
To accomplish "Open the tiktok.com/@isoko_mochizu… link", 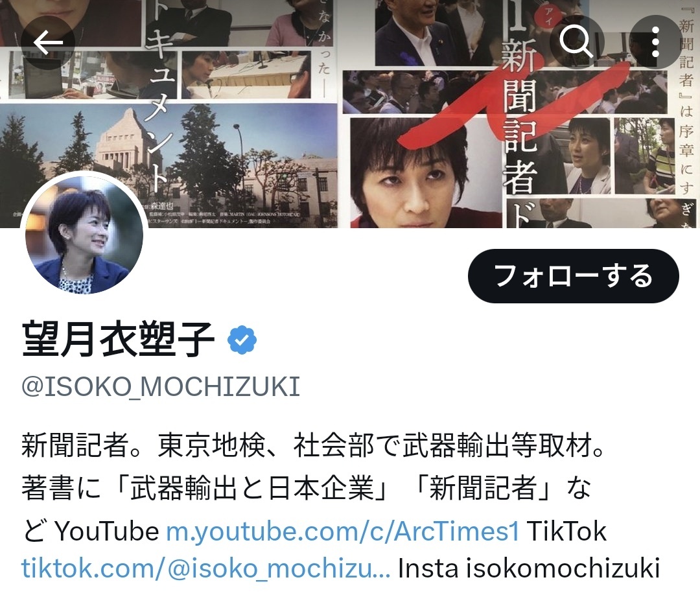I will pos(206,568).
